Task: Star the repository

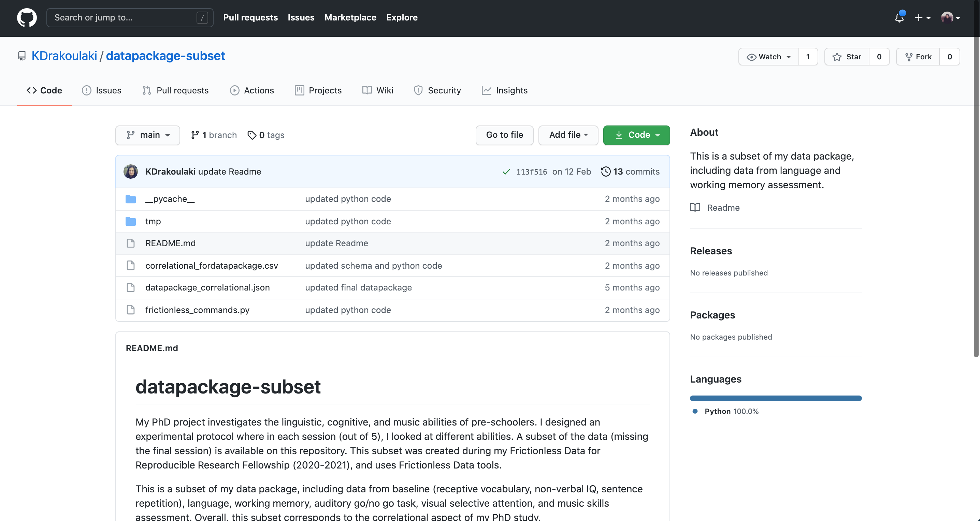Action: (847, 57)
